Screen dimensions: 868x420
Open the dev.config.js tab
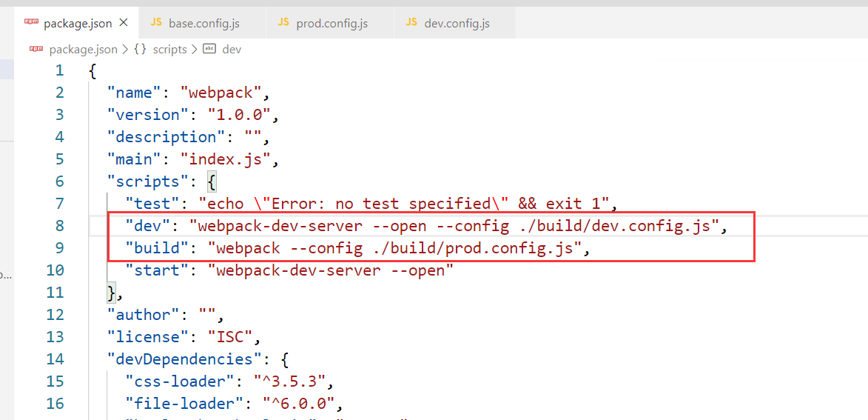pyautogui.click(x=455, y=23)
